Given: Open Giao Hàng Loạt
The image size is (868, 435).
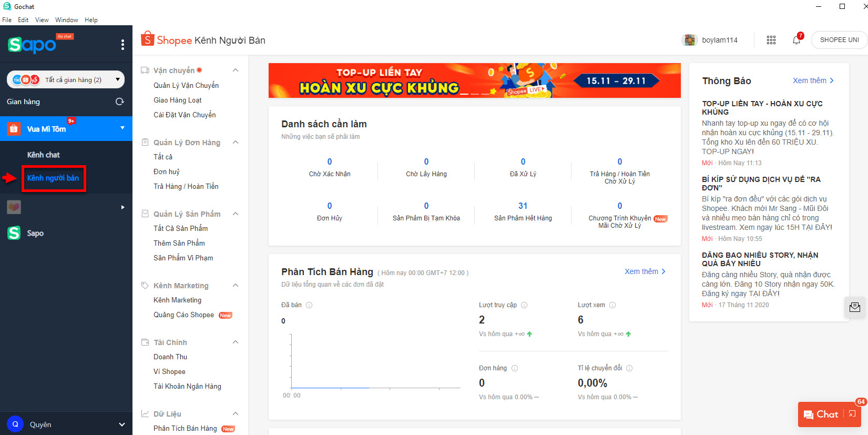Looking at the screenshot, I should coord(178,100).
